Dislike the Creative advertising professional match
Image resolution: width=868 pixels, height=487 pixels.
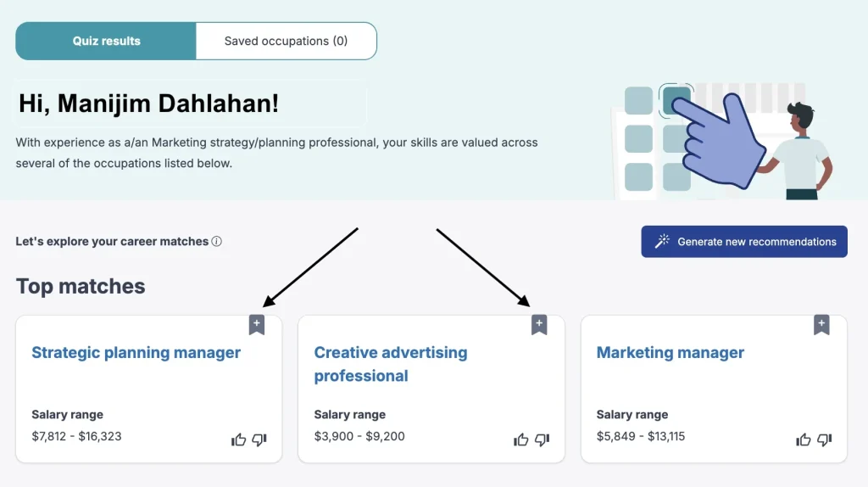point(542,439)
